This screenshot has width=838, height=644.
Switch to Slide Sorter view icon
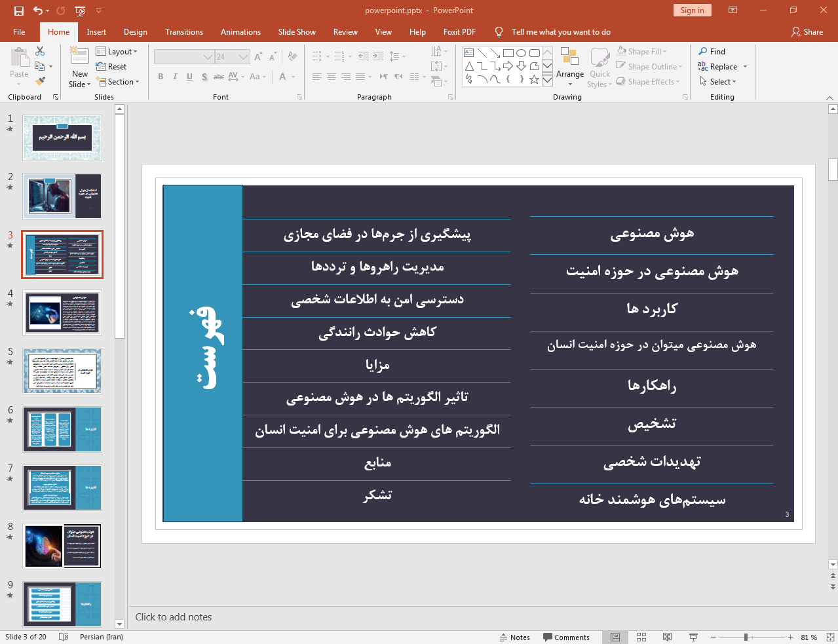pos(641,637)
